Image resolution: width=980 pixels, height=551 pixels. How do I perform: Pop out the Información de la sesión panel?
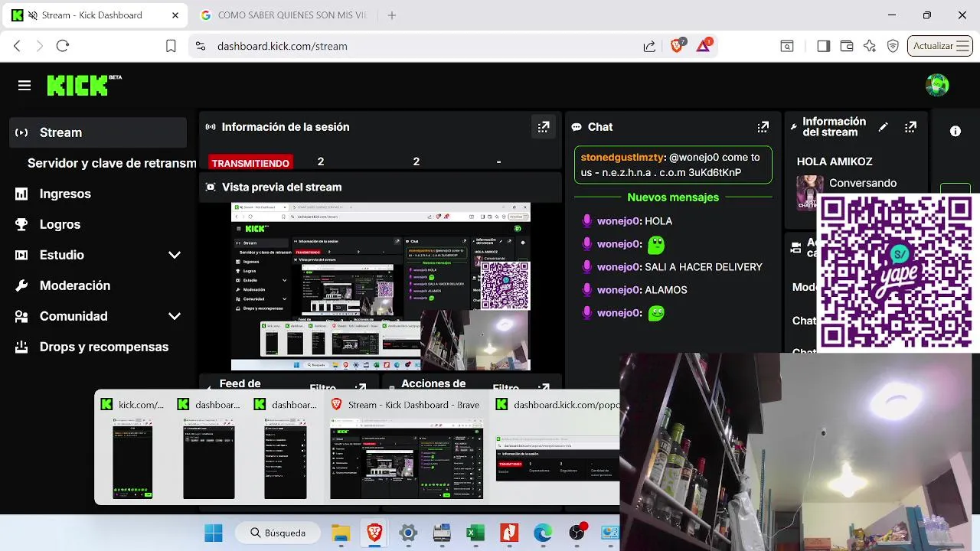click(x=544, y=127)
